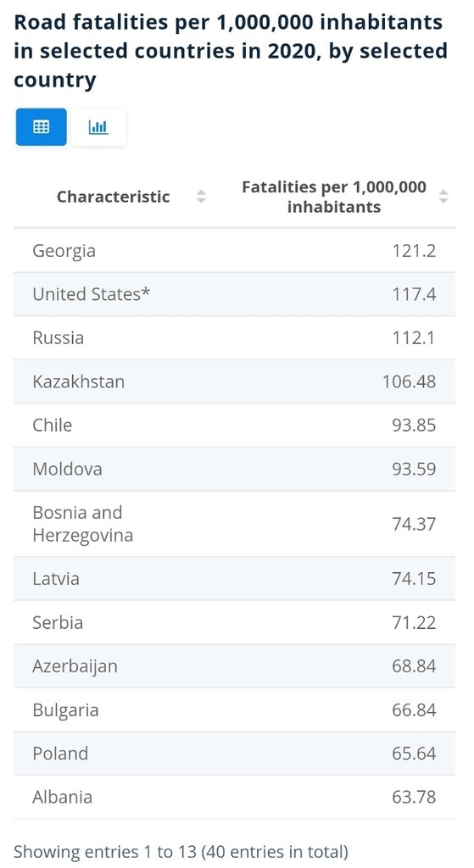This screenshot has width=474, height=868.
Task: Sort by Characteristic column arrows
Action: click(202, 197)
